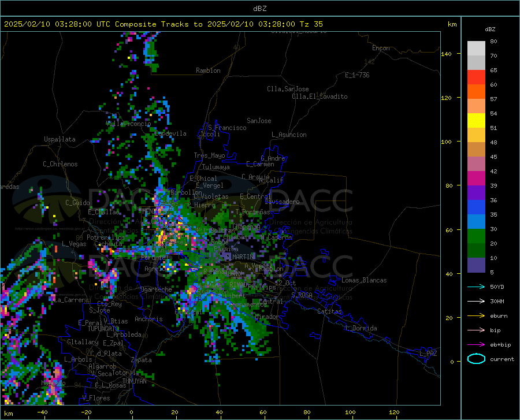Click the eburn legend label
The height and width of the screenshot is (420, 520).
[x=499, y=316]
